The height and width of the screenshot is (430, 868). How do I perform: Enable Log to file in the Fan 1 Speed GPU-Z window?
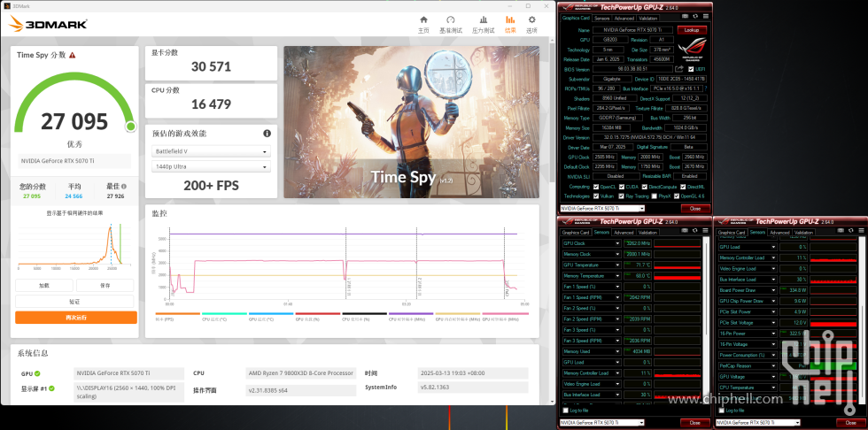tap(565, 411)
